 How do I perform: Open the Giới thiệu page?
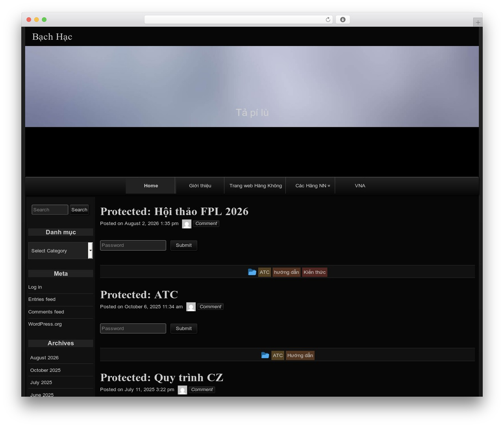(x=200, y=186)
